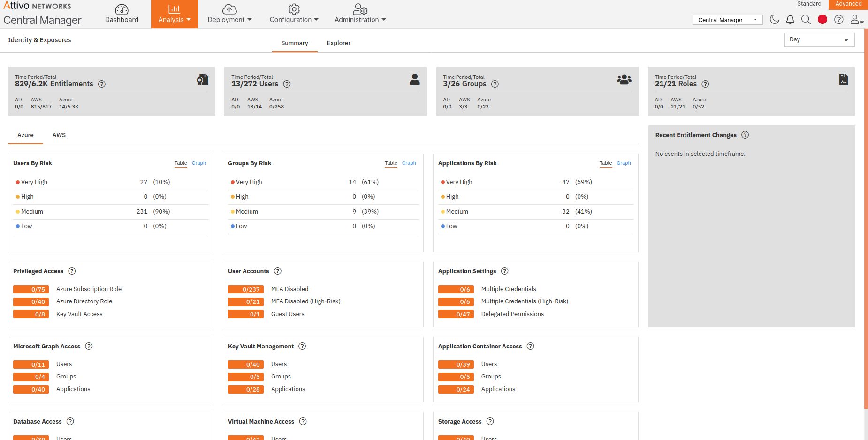
Task: Switch to Standard mode
Action: pos(809,4)
